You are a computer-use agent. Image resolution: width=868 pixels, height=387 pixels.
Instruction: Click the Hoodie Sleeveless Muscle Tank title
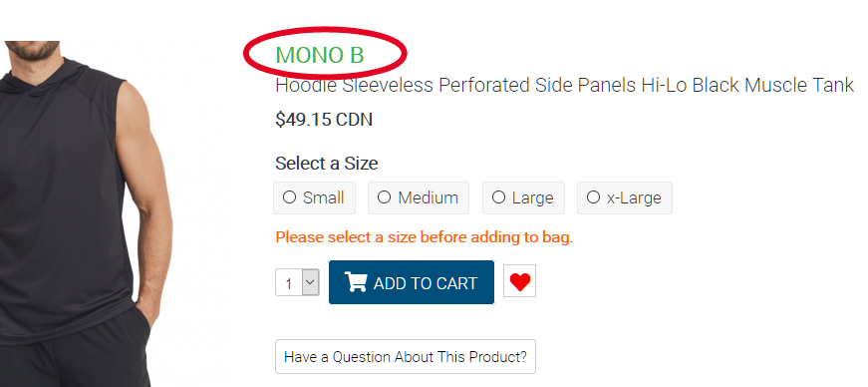[x=565, y=86]
